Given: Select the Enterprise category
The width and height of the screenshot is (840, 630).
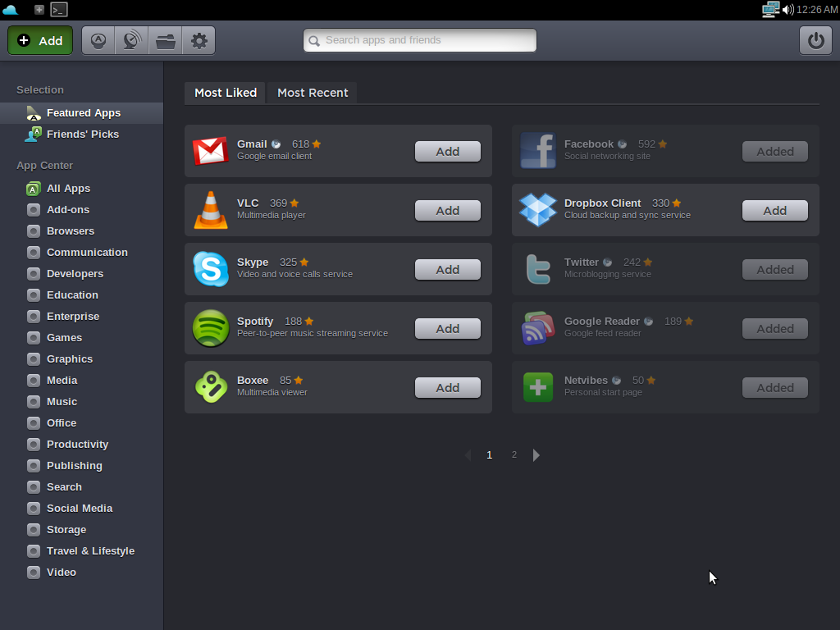Looking at the screenshot, I should [x=81, y=317].
